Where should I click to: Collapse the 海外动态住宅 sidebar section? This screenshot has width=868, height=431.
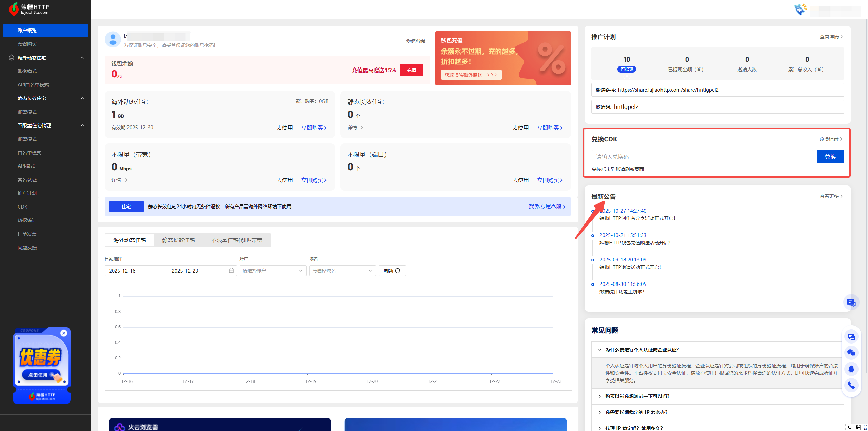coord(82,58)
